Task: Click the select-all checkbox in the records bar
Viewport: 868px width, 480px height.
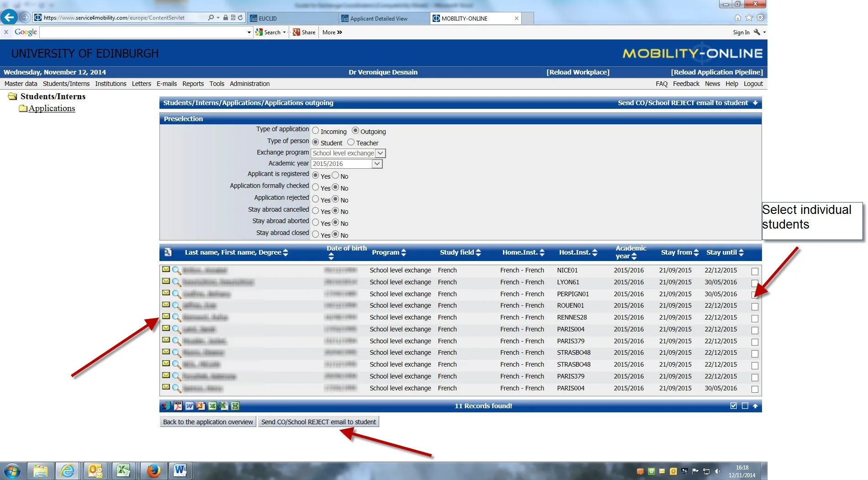Action: 734,405
